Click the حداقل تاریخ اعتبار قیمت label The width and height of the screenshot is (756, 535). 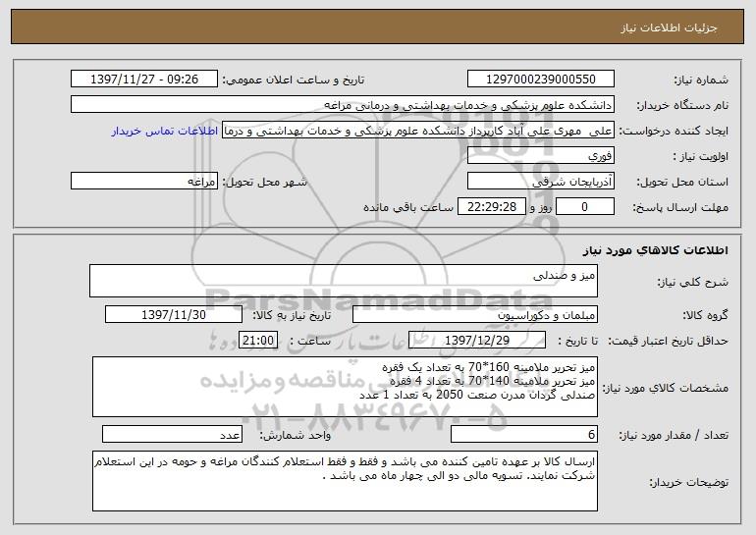click(x=669, y=342)
